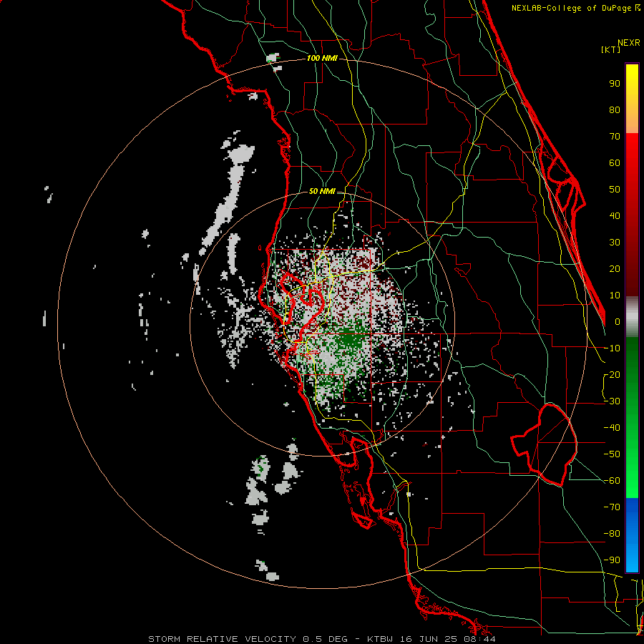Click the bright green segment near -60 on scale

tap(632, 481)
